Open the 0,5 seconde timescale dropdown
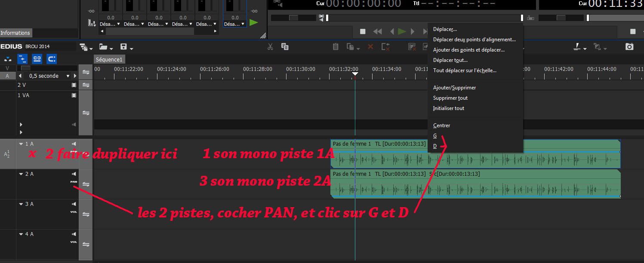The height and width of the screenshot is (263, 644). tap(68, 76)
